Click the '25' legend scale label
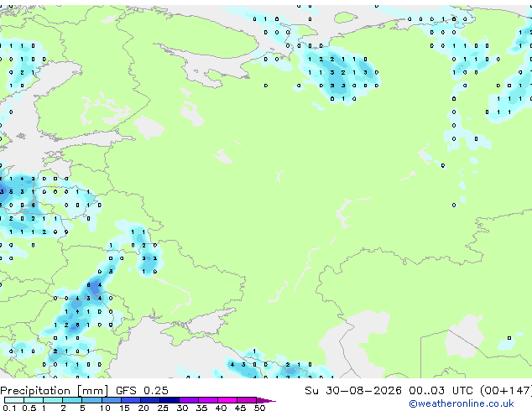The height and width of the screenshot is (411, 532). 163,408
